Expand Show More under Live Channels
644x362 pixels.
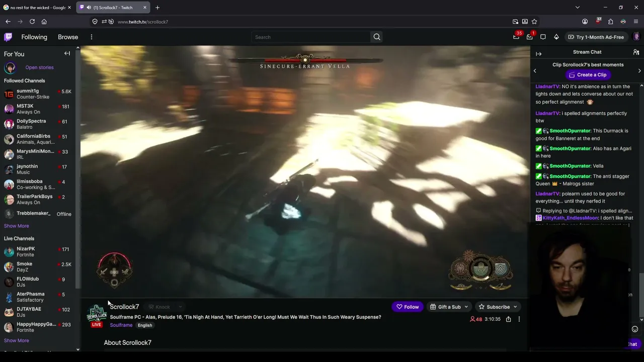17,340
